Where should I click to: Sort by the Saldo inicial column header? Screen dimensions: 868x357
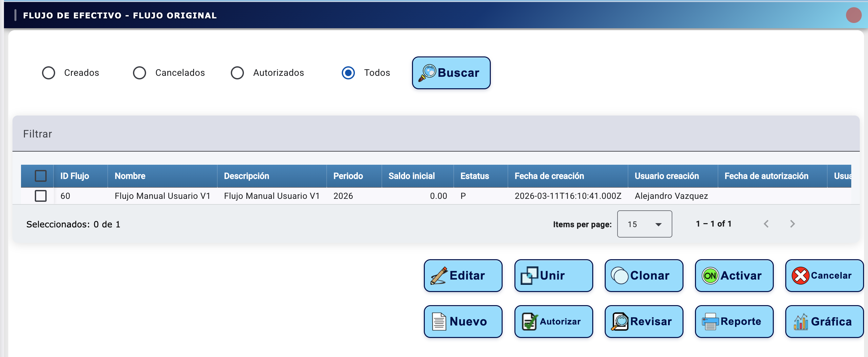pos(411,176)
